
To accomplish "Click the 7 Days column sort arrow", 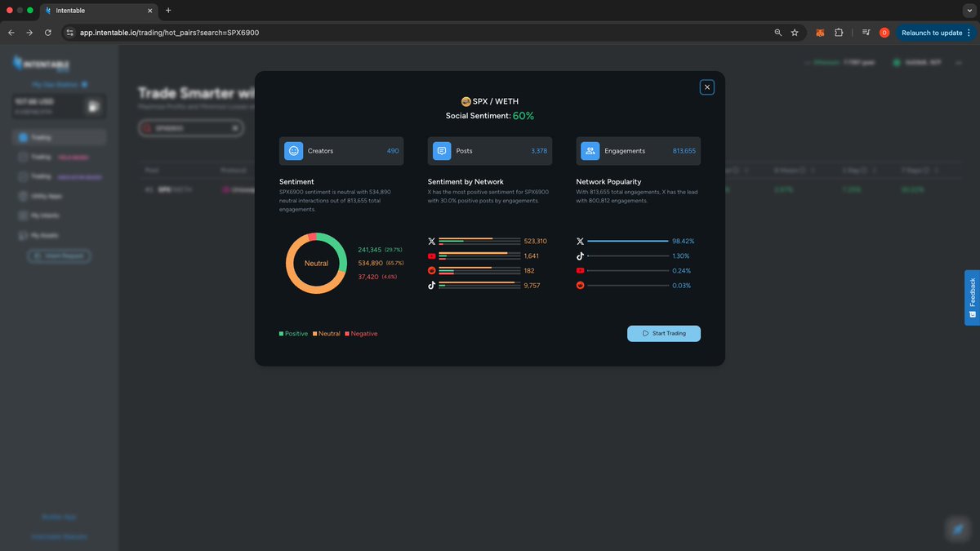I will [x=934, y=170].
